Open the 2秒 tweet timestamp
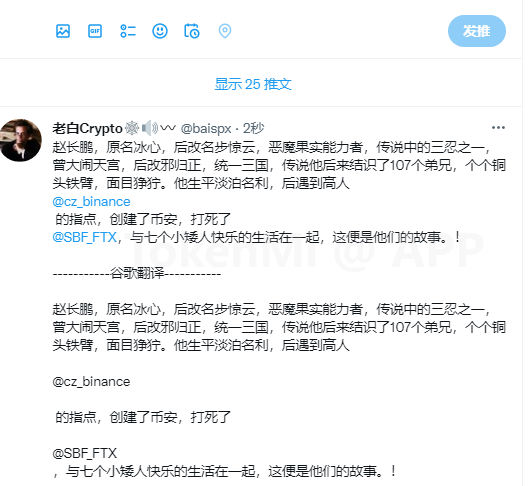The image size is (530, 486). pos(254,128)
